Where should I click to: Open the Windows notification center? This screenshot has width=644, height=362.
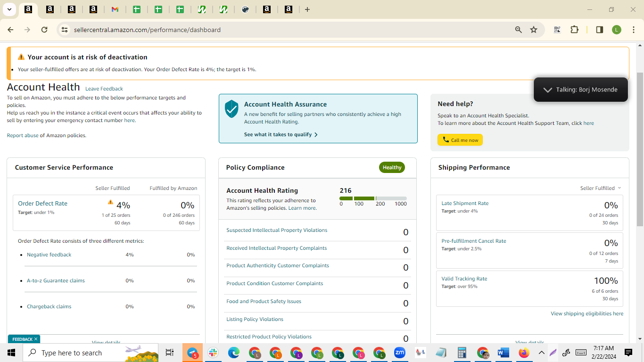pyautogui.click(x=628, y=353)
